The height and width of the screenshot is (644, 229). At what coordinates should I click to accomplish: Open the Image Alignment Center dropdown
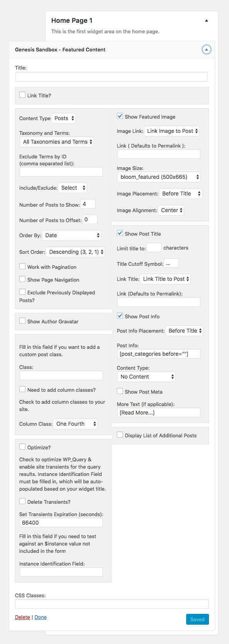[171, 210]
